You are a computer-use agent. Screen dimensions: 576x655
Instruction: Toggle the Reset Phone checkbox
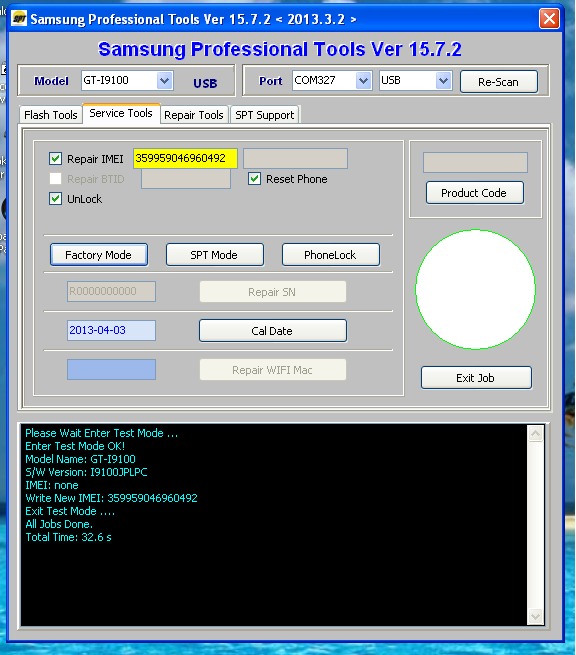(x=254, y=179)
